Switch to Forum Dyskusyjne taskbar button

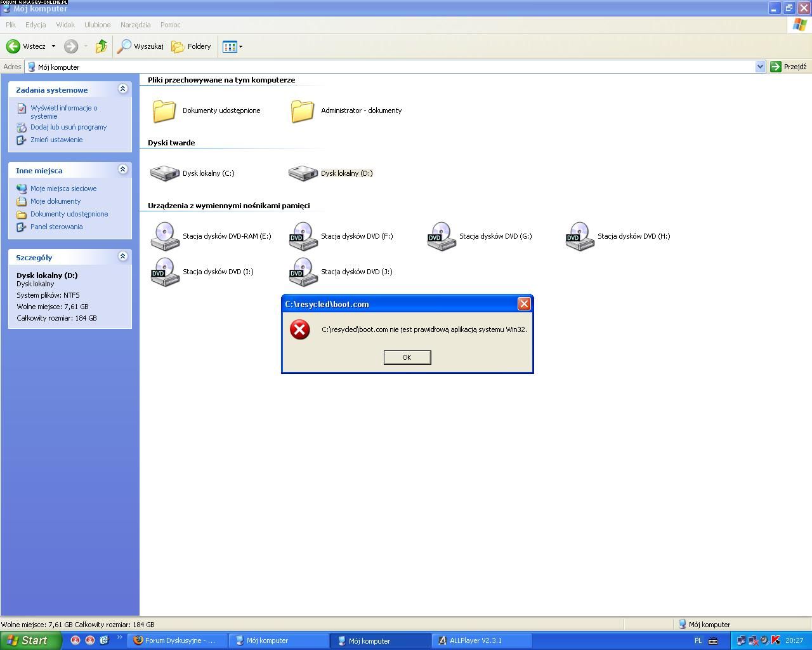click(178, 640)
